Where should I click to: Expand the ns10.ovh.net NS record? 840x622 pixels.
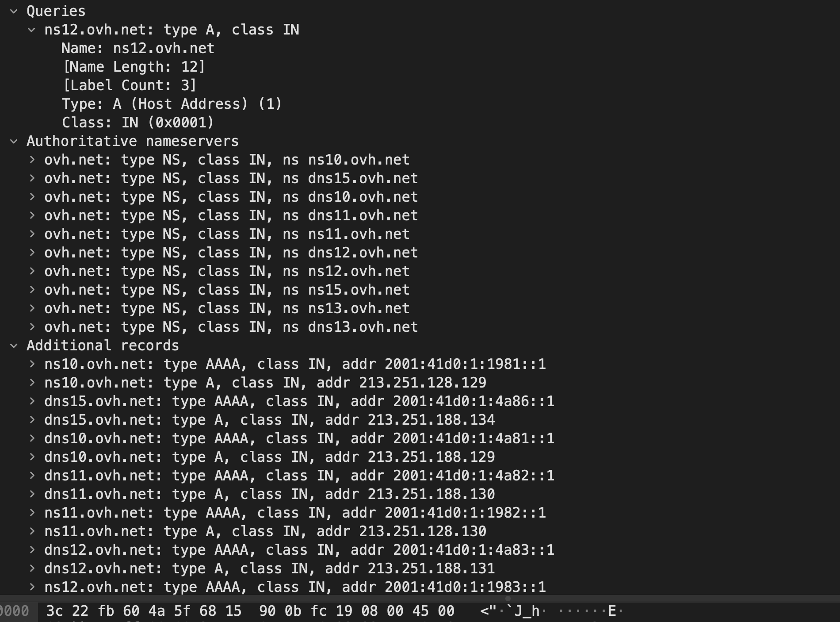32,160
